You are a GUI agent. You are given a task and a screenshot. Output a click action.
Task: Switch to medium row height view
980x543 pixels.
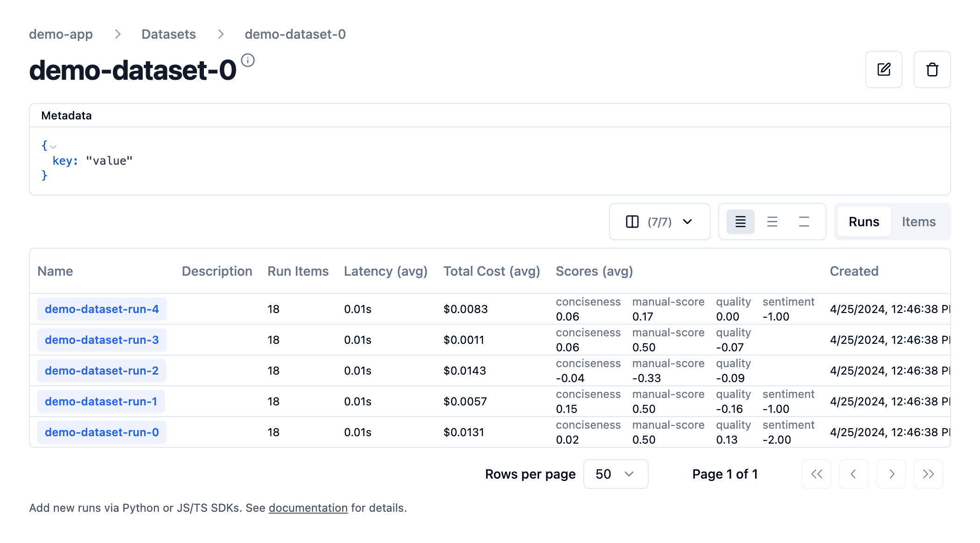772,222
